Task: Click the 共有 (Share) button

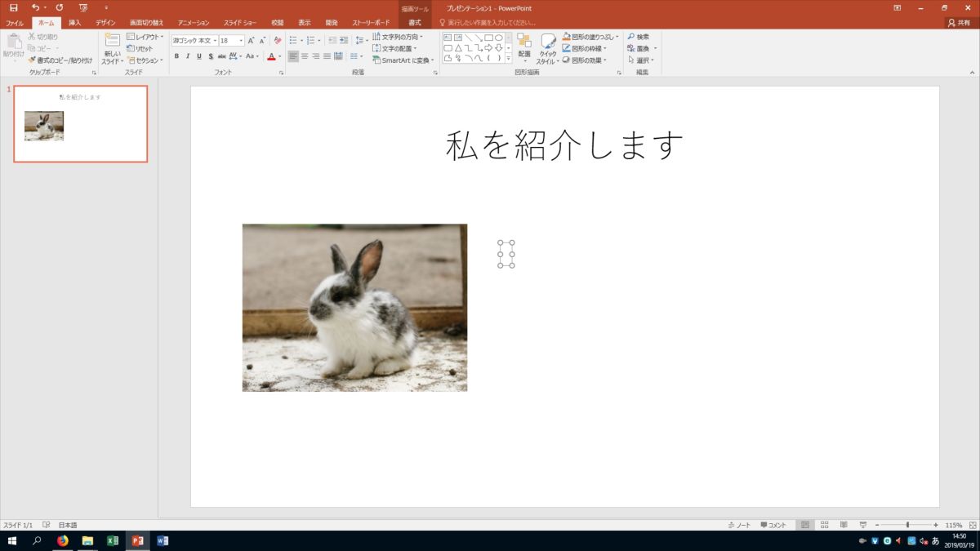Action: [x=959, y=23]
